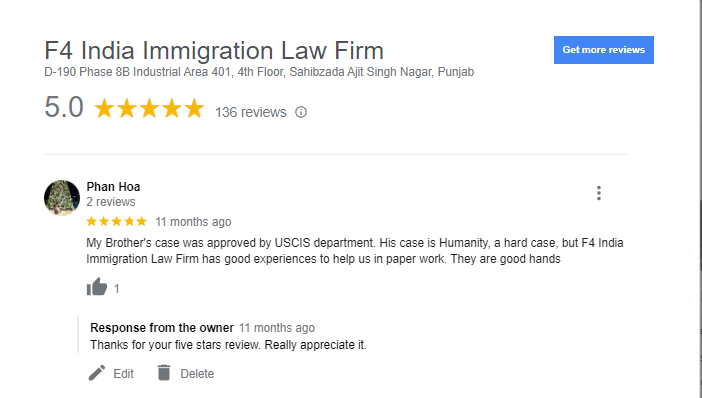View Phan Hoa's 2 reviews
702x398 pixels.
tap(111, 202)
